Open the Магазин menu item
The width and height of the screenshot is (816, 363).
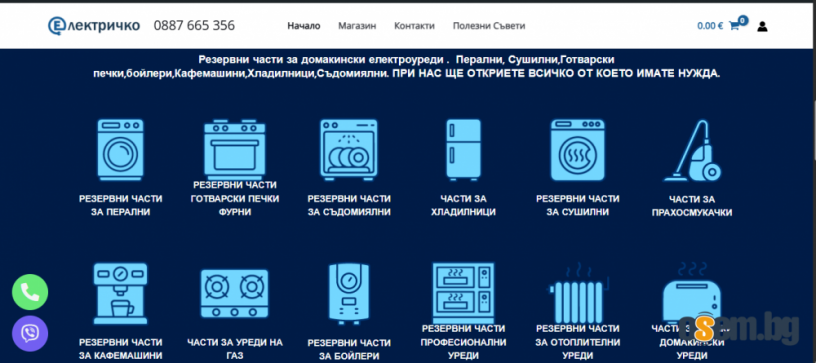coord(357,25)
